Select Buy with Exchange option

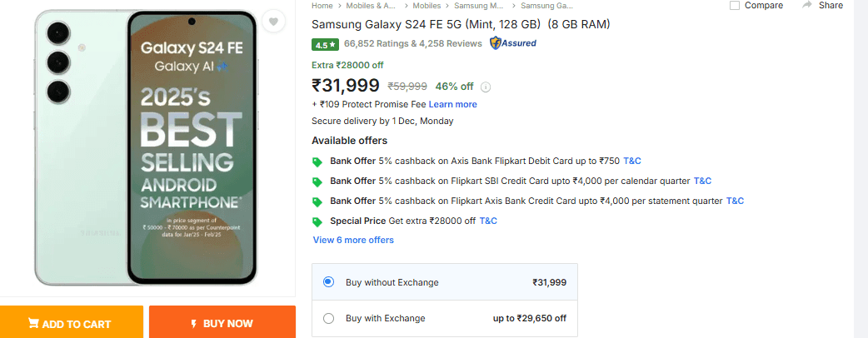point(328,318)
